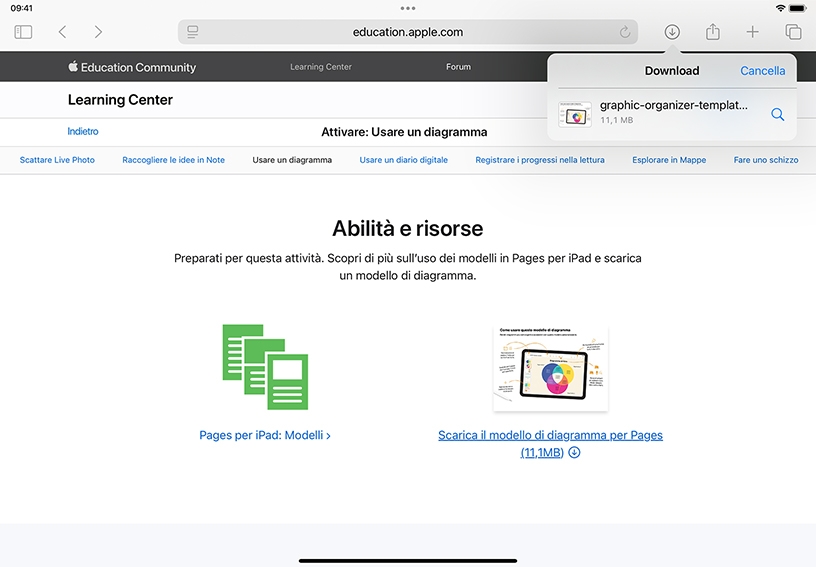Open a new tab with plus

tap(752, 32)
